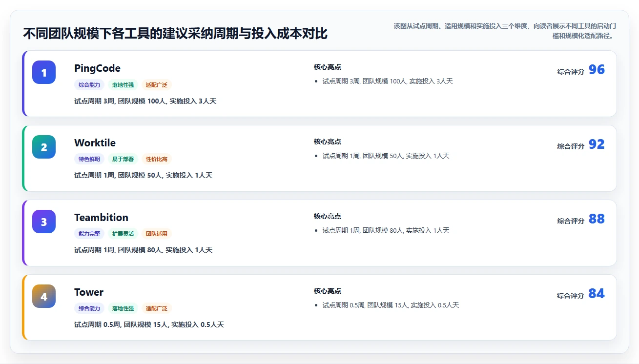
Task: Click PingCode's bold summary '试点周期 3周, 团队规模 100人'
Action: pos(145,101)
